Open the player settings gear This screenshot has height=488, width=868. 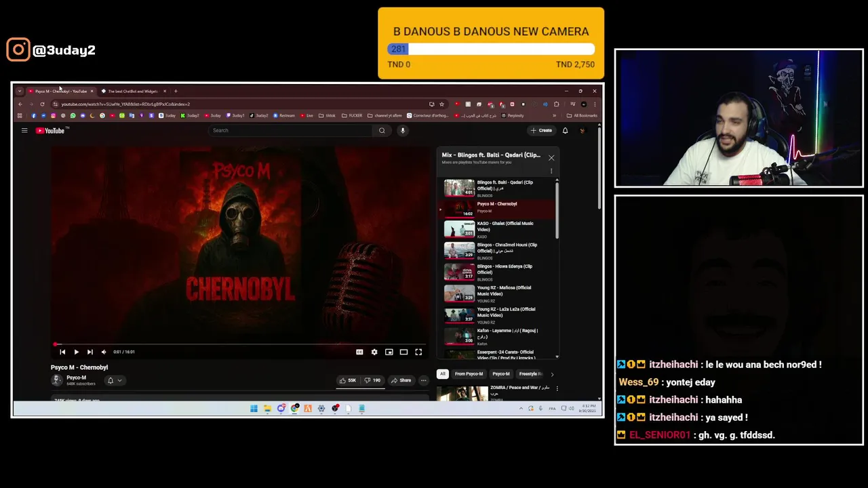(x=374, y=352)
